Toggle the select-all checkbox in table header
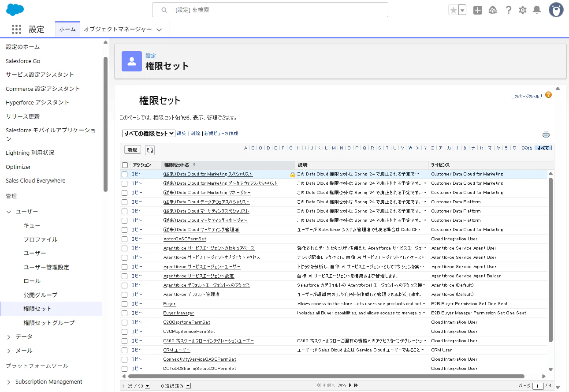Image resolution: width=569 pixels, height=392 pixels. (125, 165)
